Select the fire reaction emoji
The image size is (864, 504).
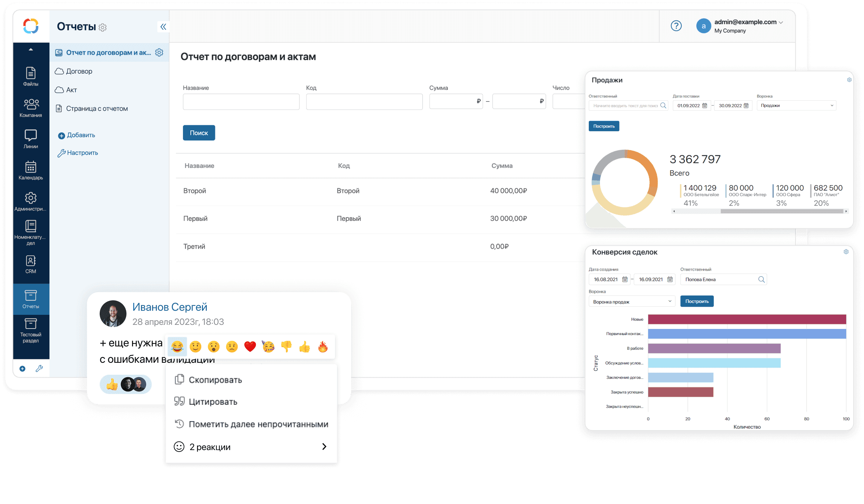point(323,347)
